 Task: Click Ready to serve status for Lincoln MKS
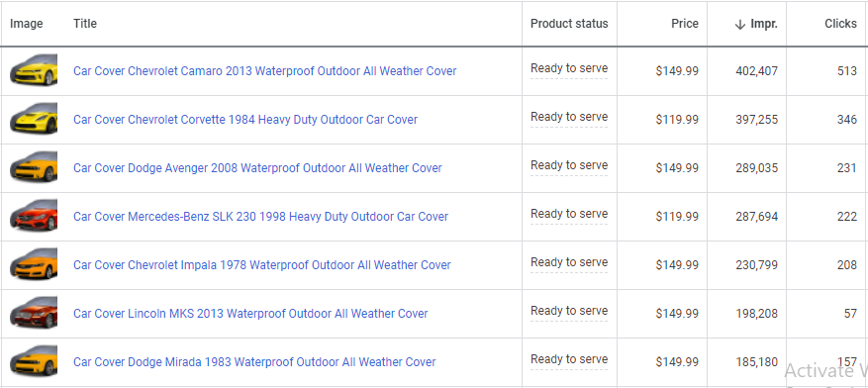click(x=569, y=311)
